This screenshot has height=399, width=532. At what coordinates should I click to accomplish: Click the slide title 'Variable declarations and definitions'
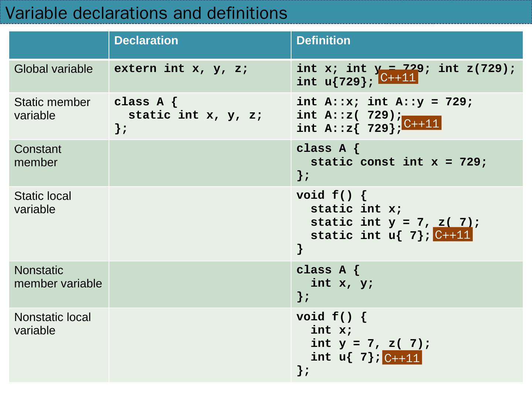pos(146,13)
